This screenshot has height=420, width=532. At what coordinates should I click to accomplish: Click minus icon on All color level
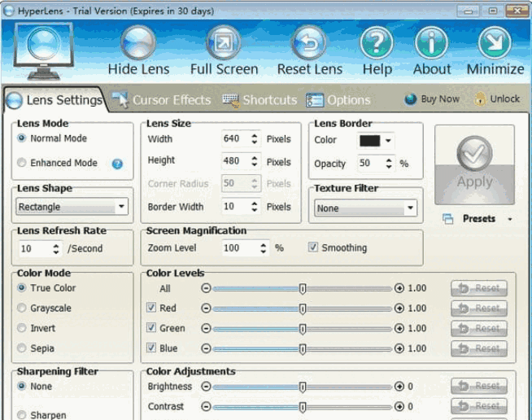click(206, 288)
